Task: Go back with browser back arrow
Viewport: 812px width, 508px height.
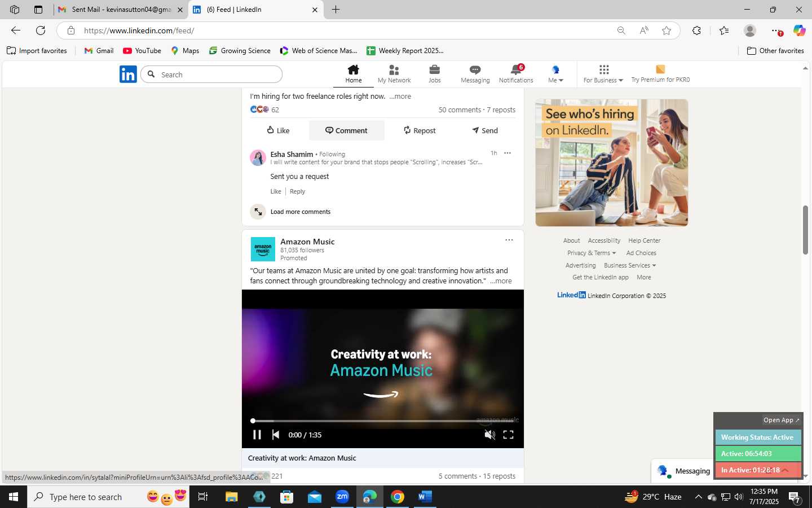Action: pyautogui.click(x=16, y=30)
